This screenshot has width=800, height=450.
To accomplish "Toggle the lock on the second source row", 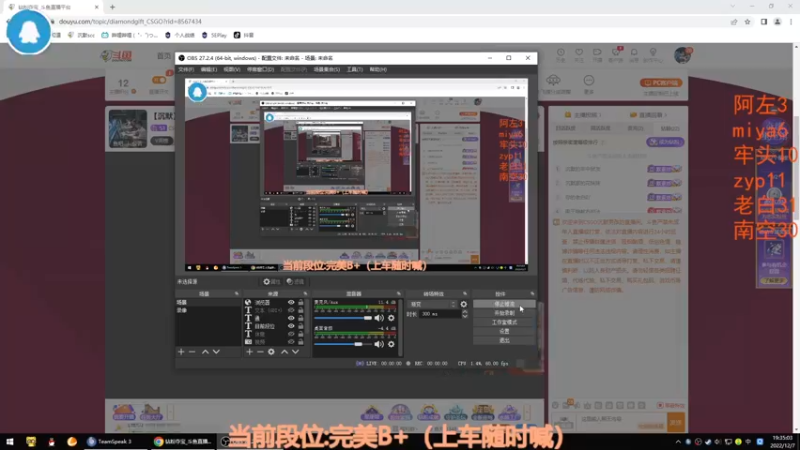I will 301,310.
